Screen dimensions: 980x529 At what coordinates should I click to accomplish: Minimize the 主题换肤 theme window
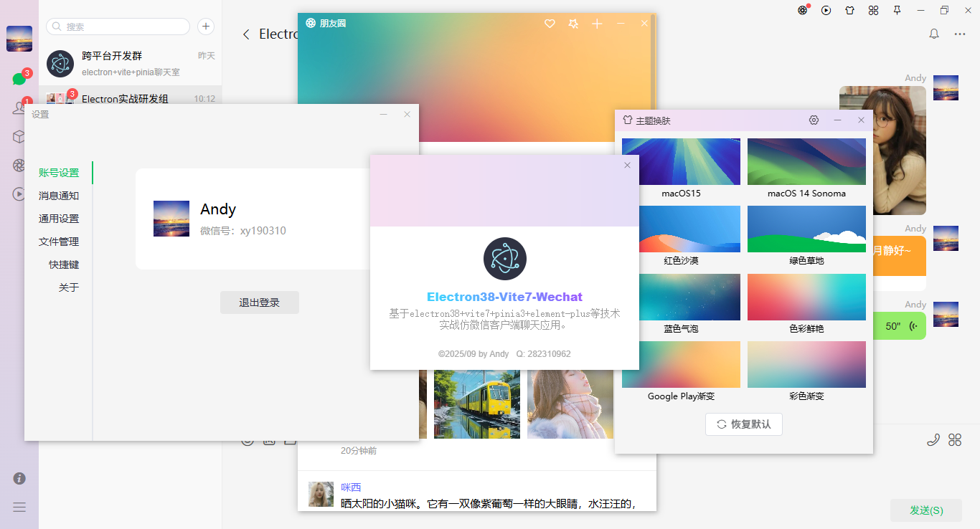coord(837,120)
